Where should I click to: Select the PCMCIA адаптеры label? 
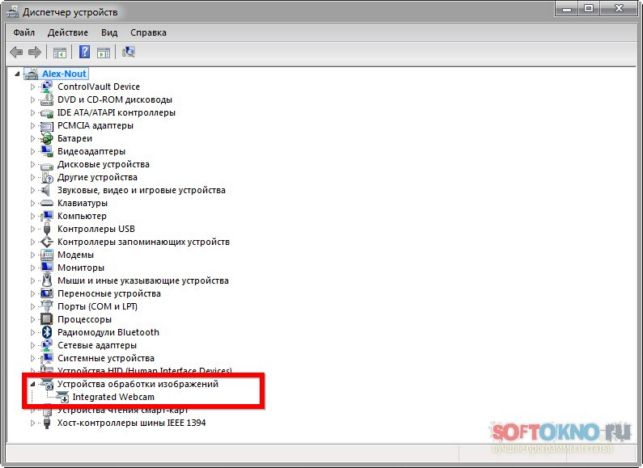tap(95, 126)
